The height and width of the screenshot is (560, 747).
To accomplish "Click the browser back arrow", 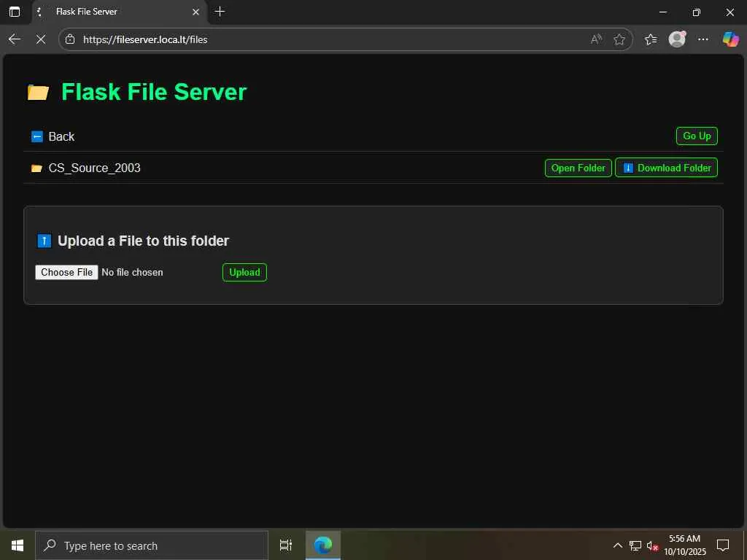I will (15, 39).
